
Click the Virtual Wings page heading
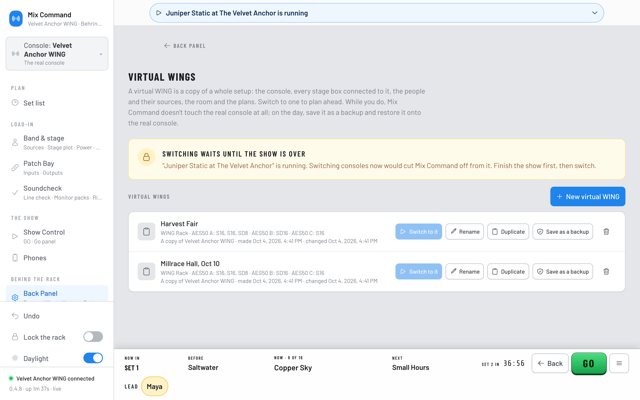coord(162,77)
